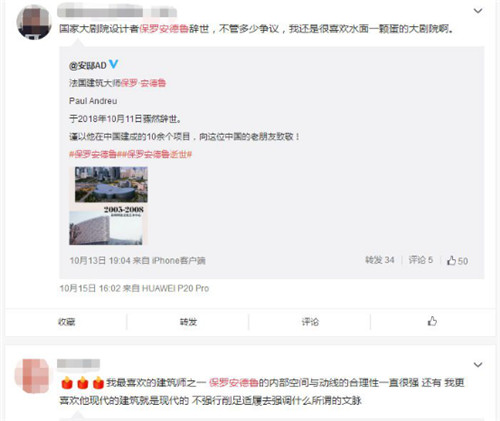Click the first candle emoji in the second post
The width and height of the screenshot is (500, 421).
click(67, 383)
